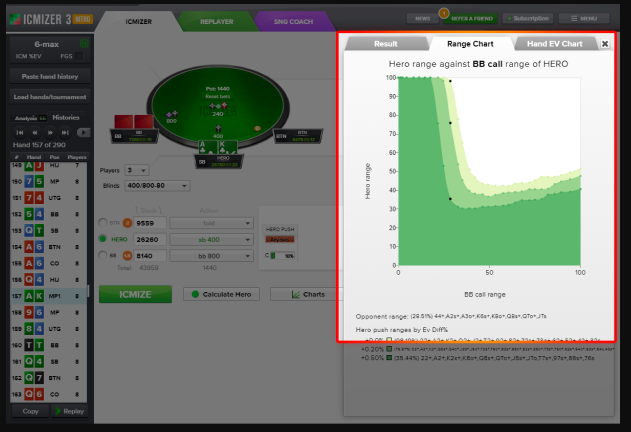Click the orange 2 badge beside BTN
The height and width of the screenshot is (432, 631).
127,223
